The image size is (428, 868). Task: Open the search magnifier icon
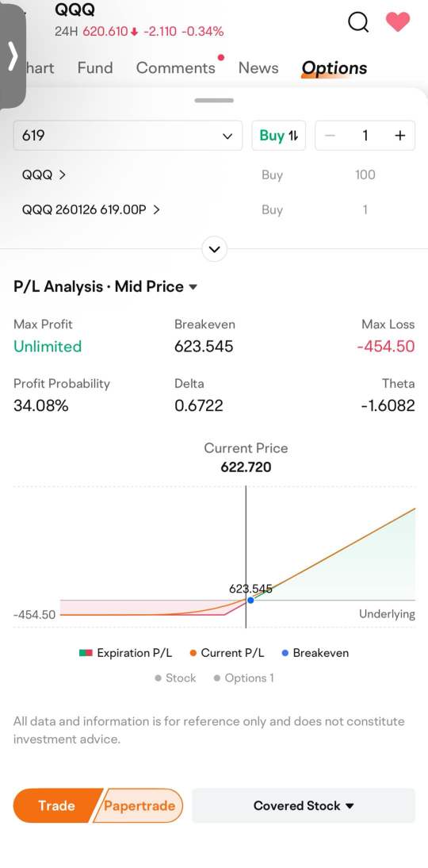coord(358,22)
